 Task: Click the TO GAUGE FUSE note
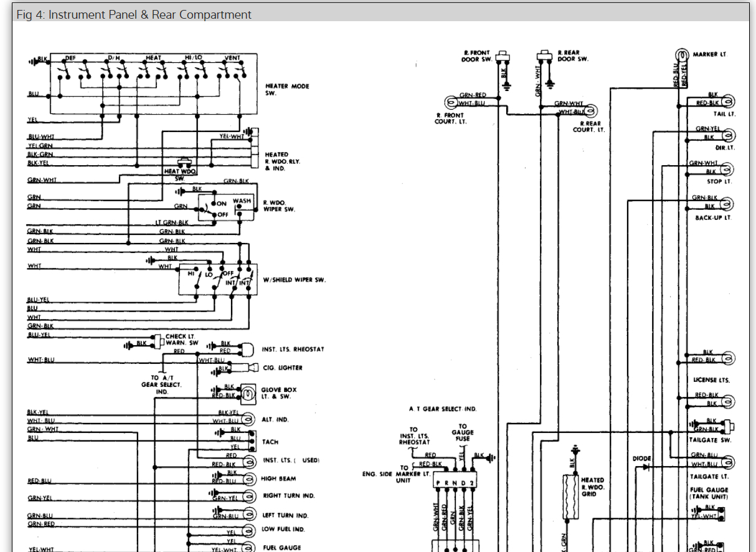coord(463,433)
